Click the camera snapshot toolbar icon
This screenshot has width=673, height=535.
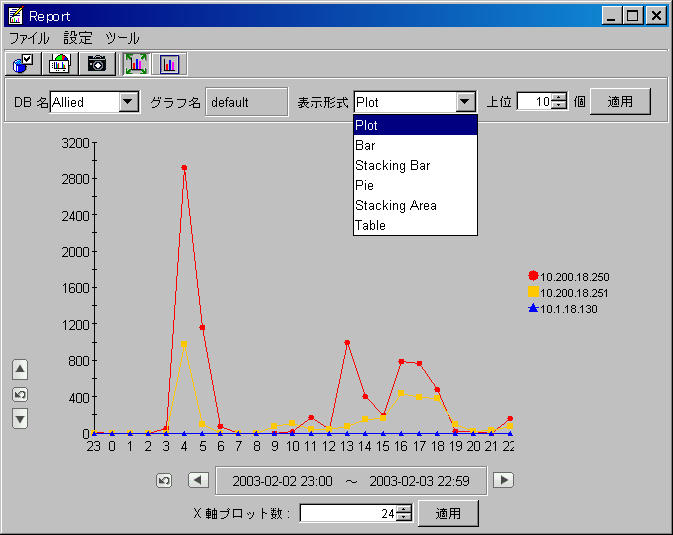[x=97, y=64]
